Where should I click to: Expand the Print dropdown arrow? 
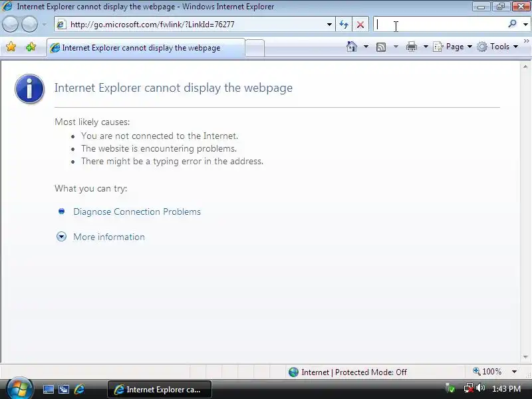pyautogui.click(x=426, y=47)
